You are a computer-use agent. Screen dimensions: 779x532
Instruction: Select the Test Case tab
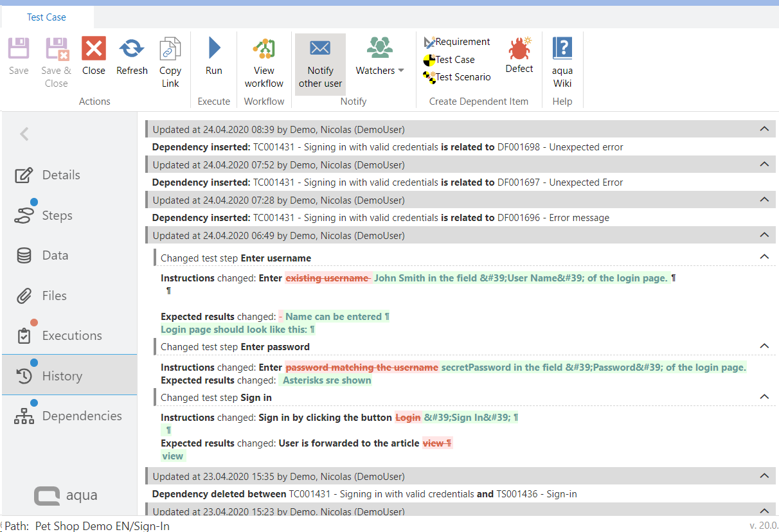(x=46, y=17)
